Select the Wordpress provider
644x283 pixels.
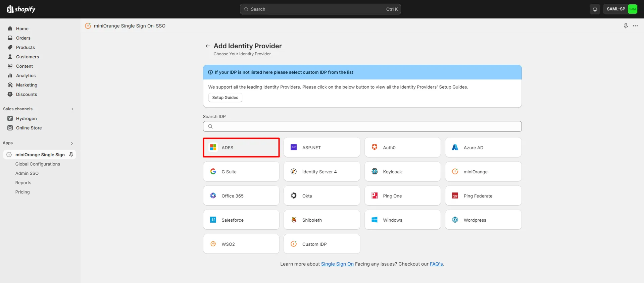(x=483, y=220)
